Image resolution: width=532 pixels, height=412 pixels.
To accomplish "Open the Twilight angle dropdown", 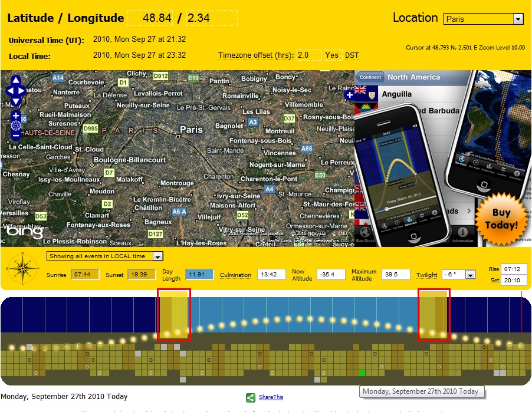I will [x=458, y=275].
